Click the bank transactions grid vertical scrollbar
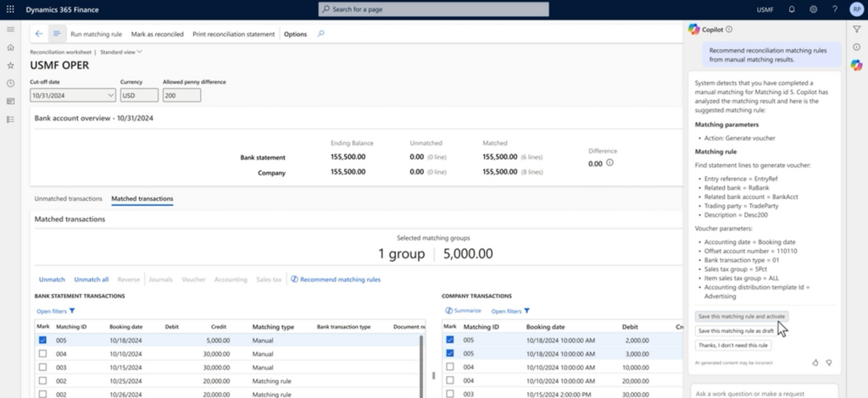868x398 pixels. coord(421,365)
